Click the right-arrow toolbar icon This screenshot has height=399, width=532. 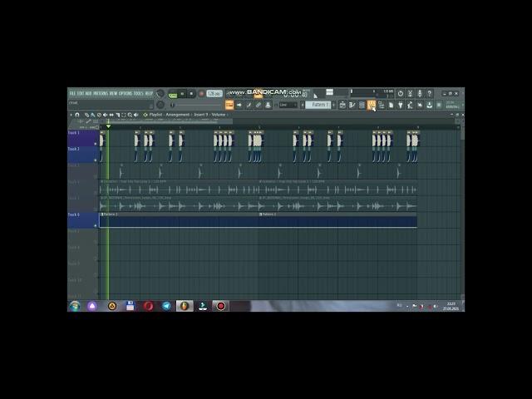(239, 105)
